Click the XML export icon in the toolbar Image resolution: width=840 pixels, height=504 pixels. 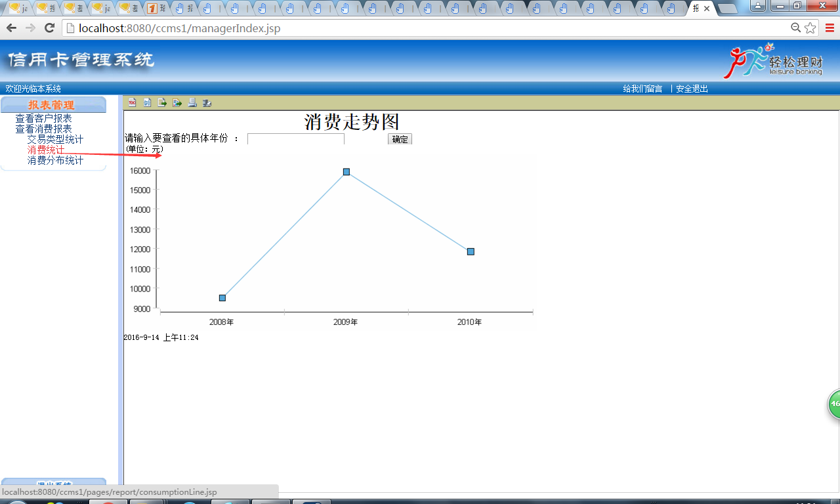(x=147, y=103)
